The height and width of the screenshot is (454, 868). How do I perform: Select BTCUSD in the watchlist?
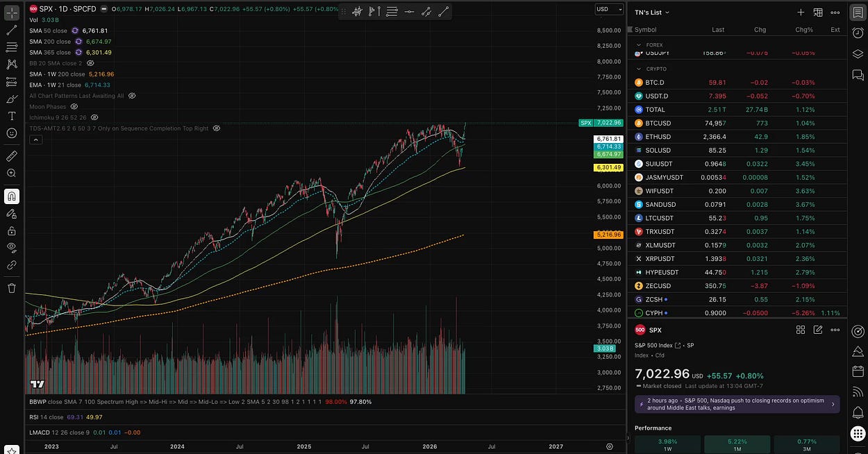[x=737, y=123]
